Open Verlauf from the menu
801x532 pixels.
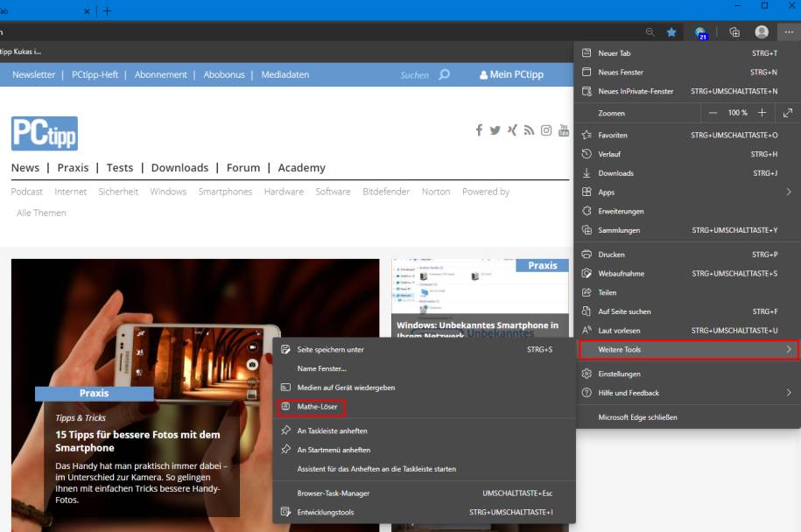687,154
